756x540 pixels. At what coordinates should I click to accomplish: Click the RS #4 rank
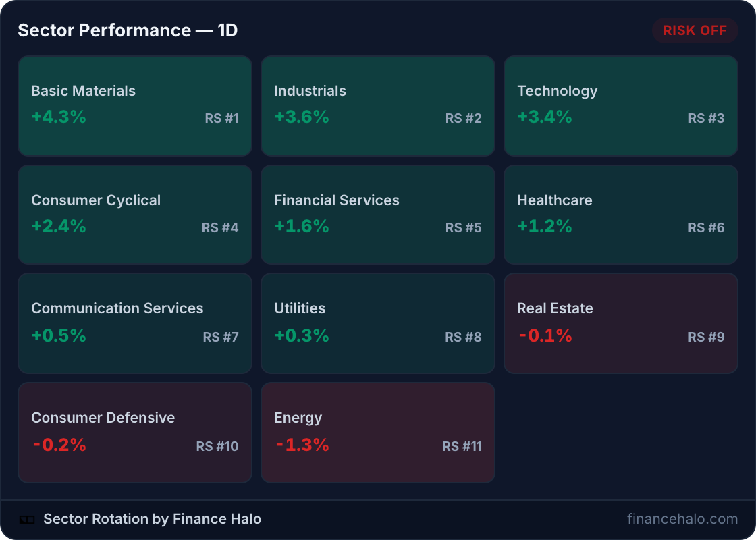pos(220,227)
